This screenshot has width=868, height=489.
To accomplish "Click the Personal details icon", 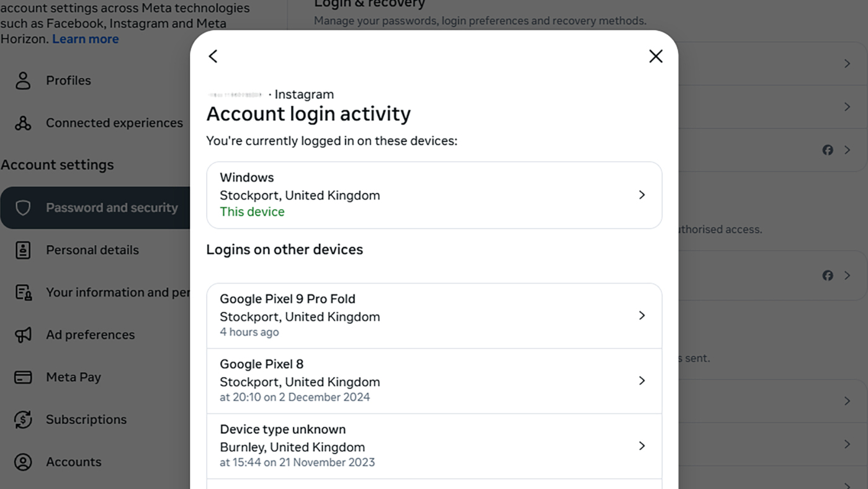I will pos(23,250).
